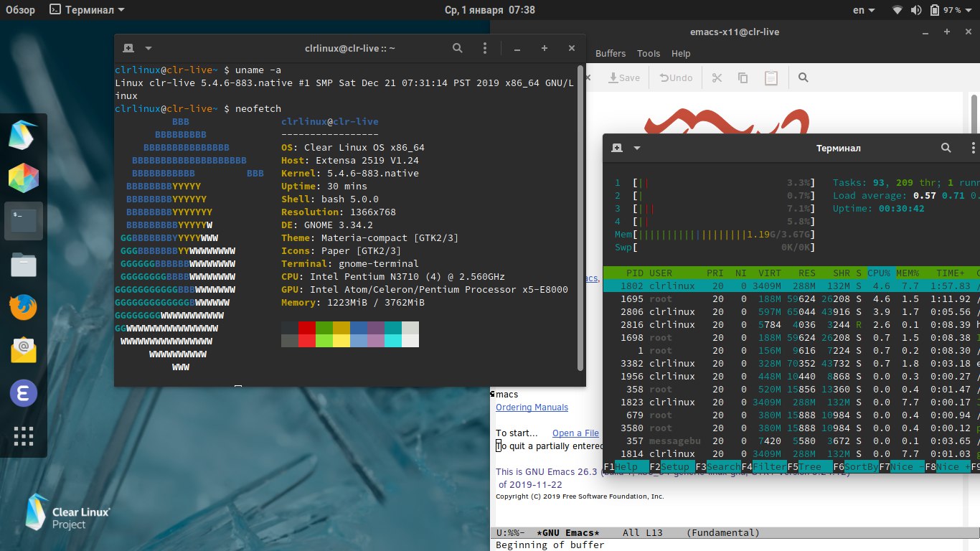Select the htop process row with PID 2806
The height and width of the screenshot is (551, 980).
tap(791, 312)
